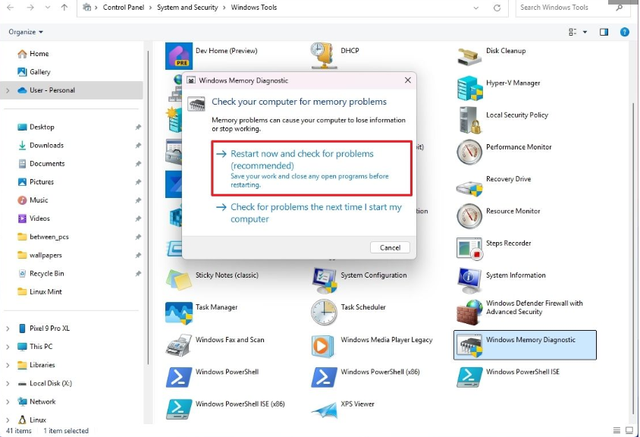Open the Task Scheduler icon
Viewport: 640px width, 437px height.
[x=324, y=312]
